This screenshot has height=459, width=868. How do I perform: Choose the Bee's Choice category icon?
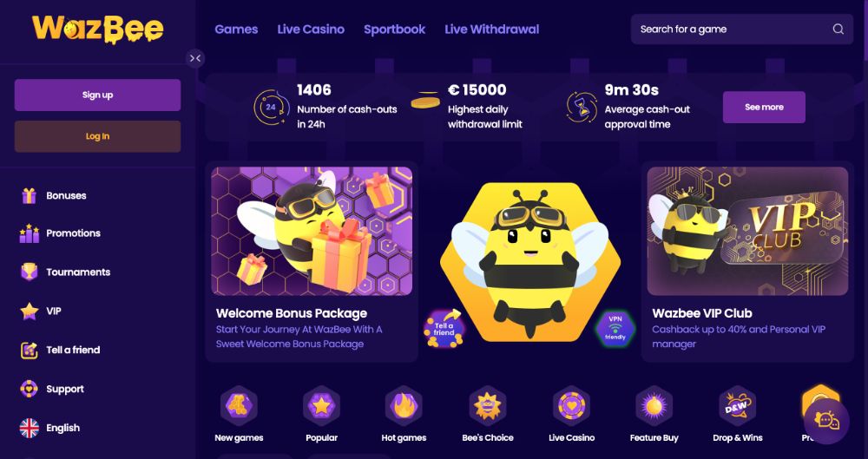click(x=487, y=406)
